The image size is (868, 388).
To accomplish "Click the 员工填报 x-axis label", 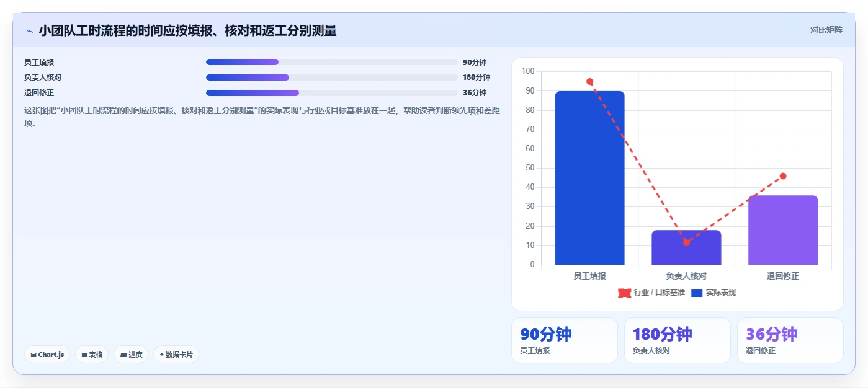I will 589,276.
